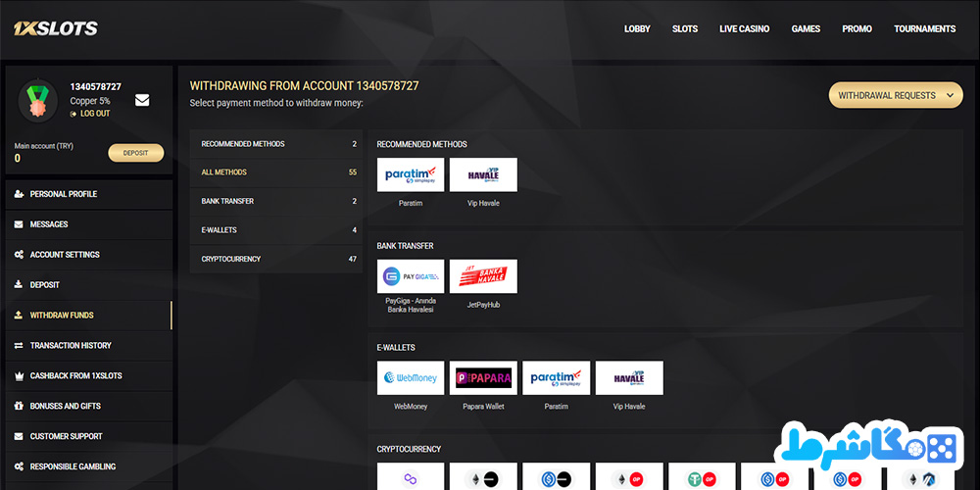Open the Lobby page
Screen dimensions: 980x490
coord(637,28)
